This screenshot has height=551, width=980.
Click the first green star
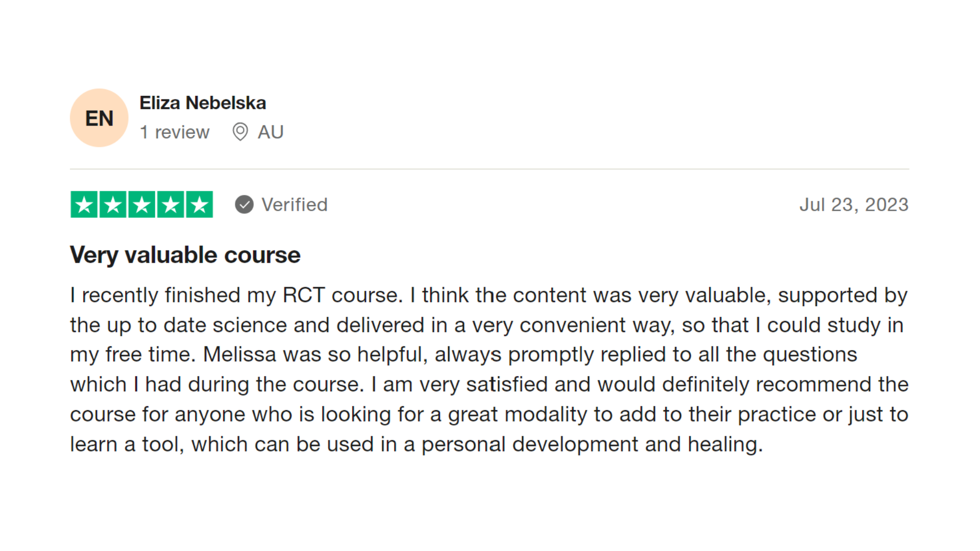[x=84, y=205]
